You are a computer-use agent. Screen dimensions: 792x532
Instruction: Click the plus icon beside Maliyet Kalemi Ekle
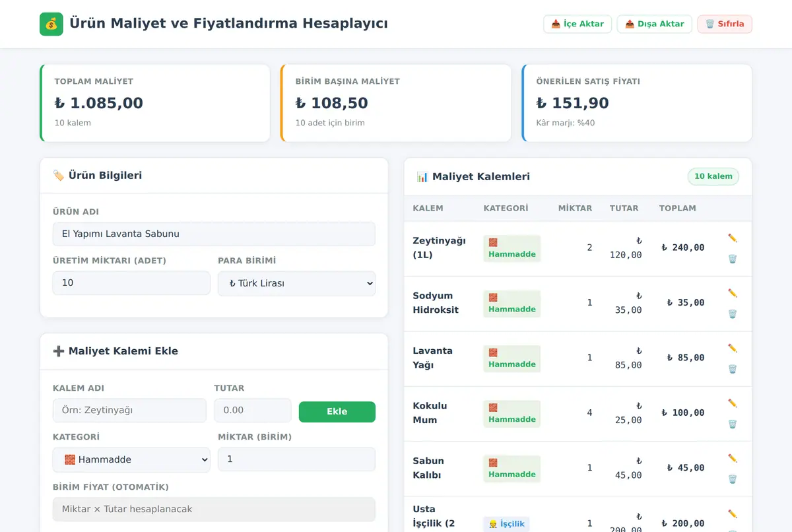point(59,351)
